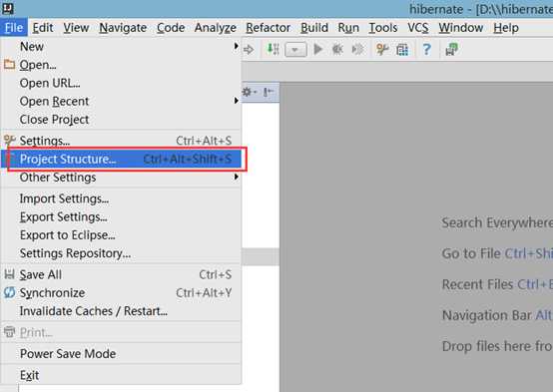Open the Help menu
The height and width of the screenshot is (392, 553).
coord(506,28)
